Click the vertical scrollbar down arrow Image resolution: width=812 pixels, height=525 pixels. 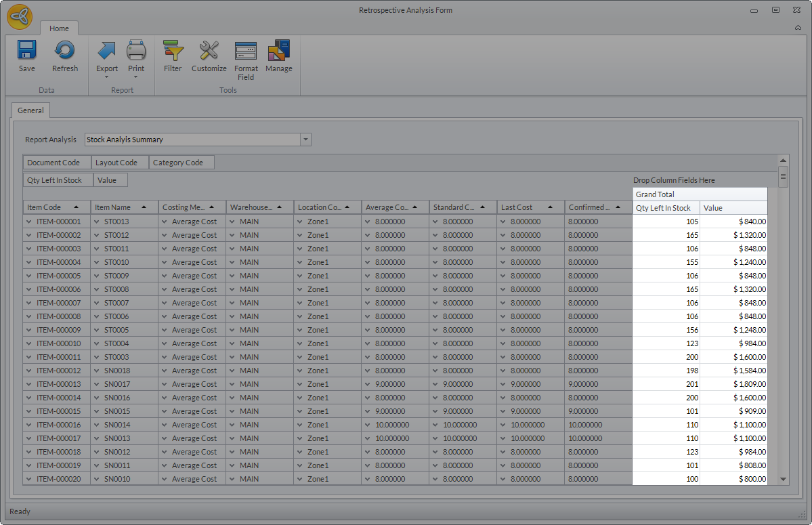pos(784,479)
